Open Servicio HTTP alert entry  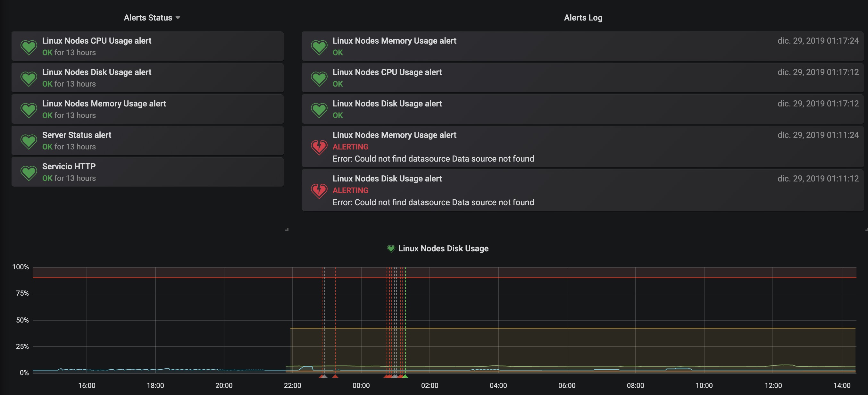(69, 166)
